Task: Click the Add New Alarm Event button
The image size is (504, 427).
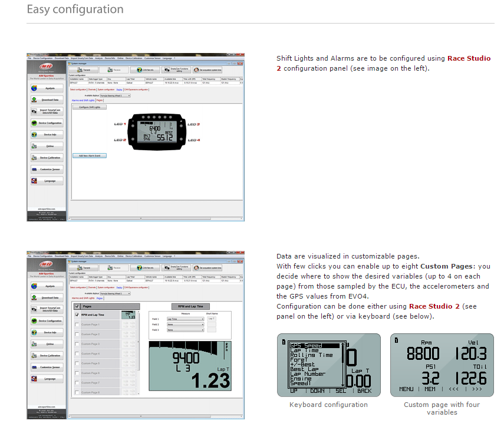Action: coord(89,155)
